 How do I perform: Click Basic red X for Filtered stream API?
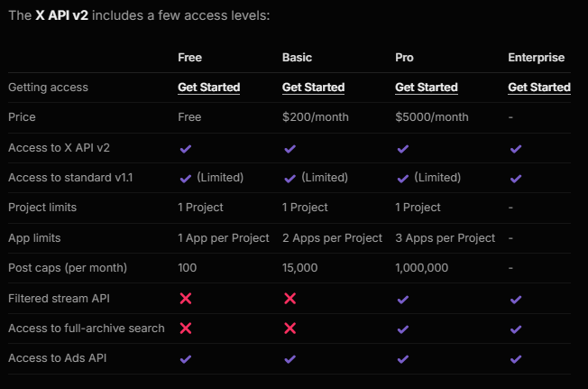point(289,299)
